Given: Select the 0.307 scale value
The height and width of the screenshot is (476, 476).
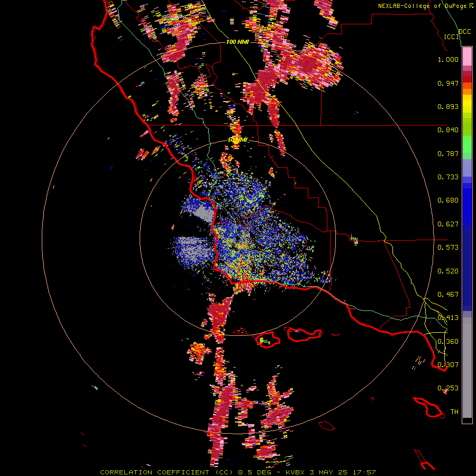Looking at the screenshot, I should (448, 365).
